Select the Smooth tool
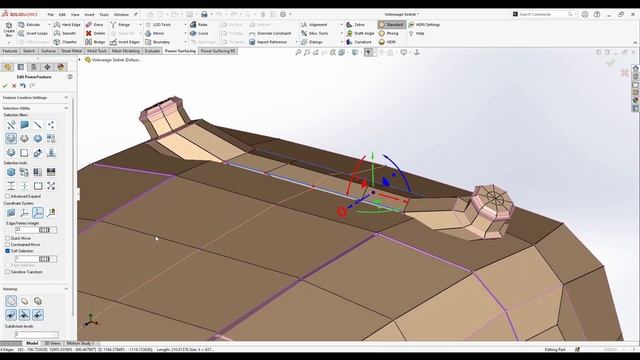The image size is (640, 360). click(x=65, y=33)
